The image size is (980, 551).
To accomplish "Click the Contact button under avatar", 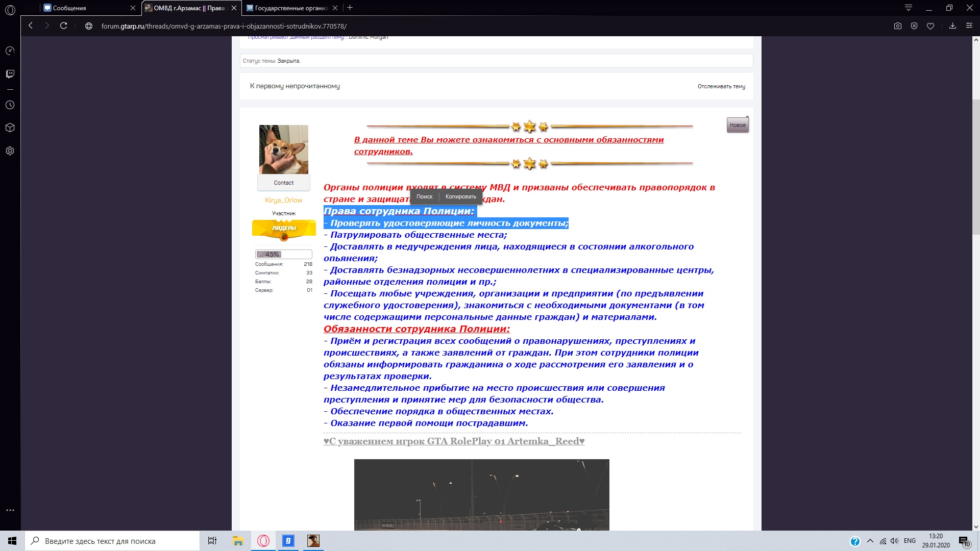I will click(284, 183).
